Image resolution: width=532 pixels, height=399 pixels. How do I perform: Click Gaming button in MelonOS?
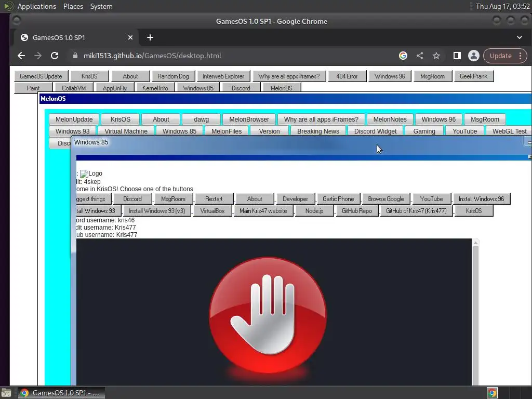coord(424,131)
